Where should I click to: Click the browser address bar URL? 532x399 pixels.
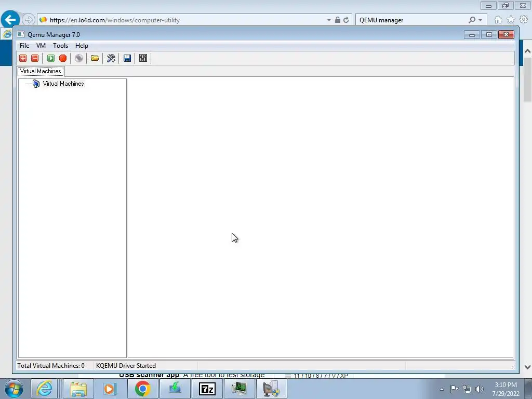point(115,20)
